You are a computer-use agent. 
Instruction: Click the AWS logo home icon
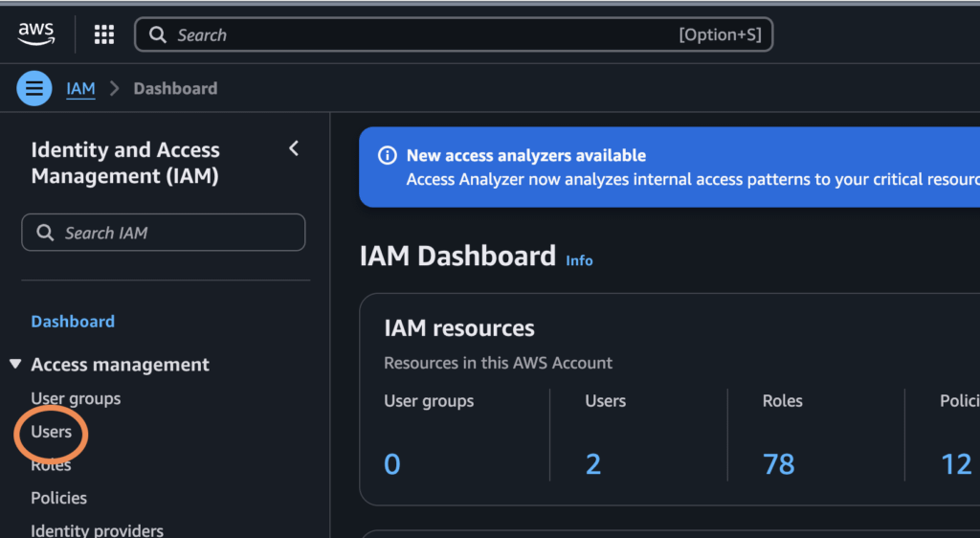pyautogui.click(x=36, y=34)
